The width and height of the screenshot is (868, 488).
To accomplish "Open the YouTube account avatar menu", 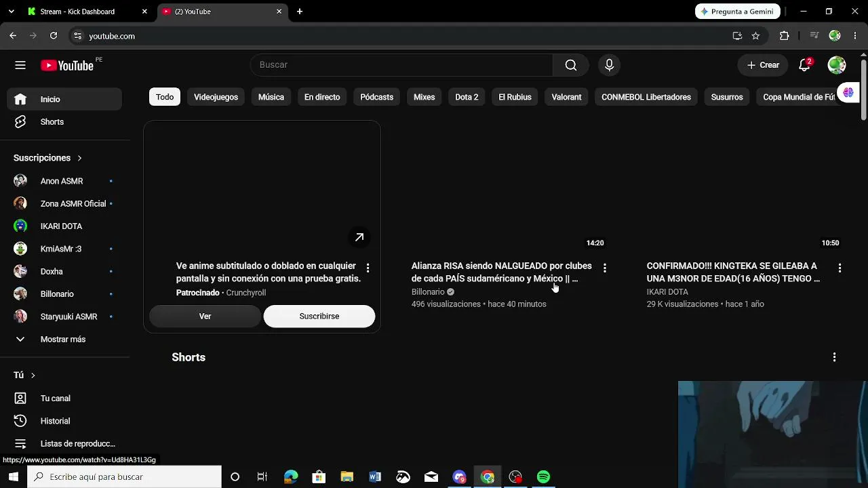I will (837, 65).
